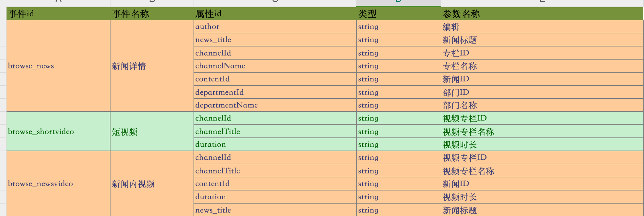The width and height of the screenshot is (644, 216).
Task: Click the 编辑 parameter name cell
Action: (542, 27)
